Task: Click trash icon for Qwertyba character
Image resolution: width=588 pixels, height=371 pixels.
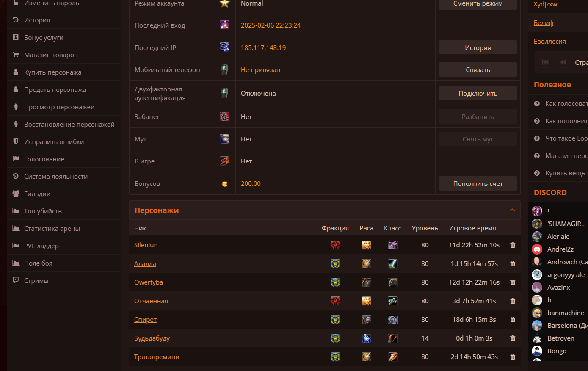Action: [x=513, y=282]
